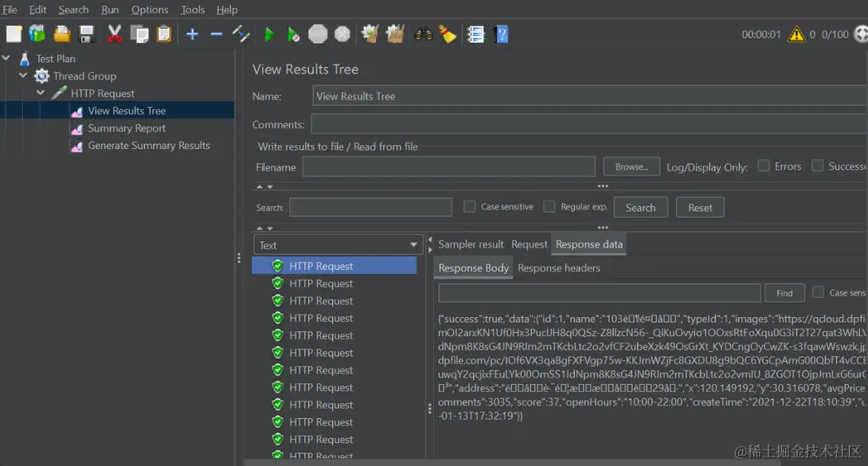Open the Search menu

pyautogui.click(x=73, y=10)
